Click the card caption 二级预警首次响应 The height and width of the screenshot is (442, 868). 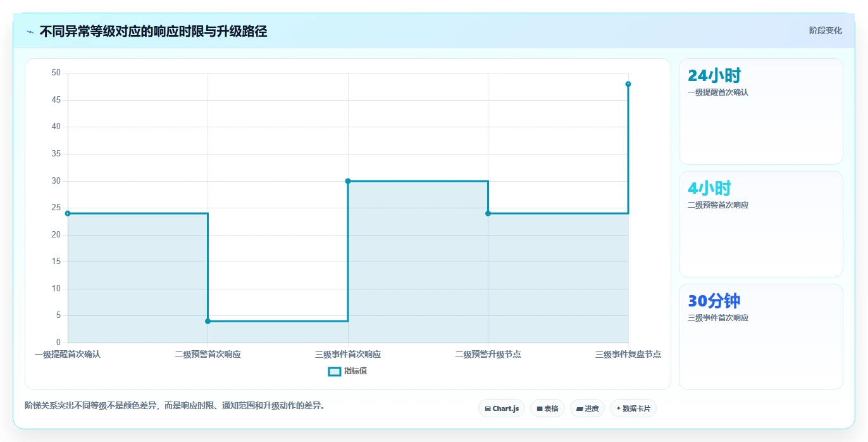[x=718, y=205]
